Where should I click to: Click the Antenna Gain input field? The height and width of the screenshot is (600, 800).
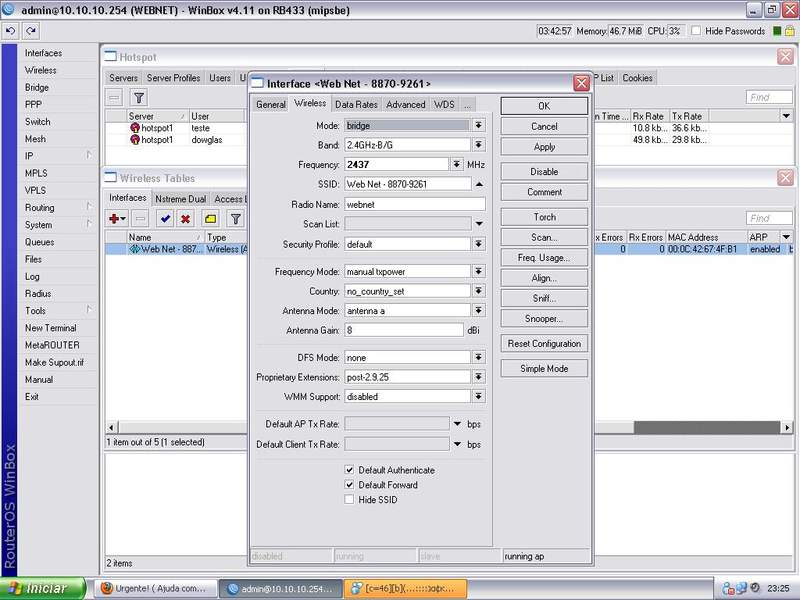click(404, 330)
